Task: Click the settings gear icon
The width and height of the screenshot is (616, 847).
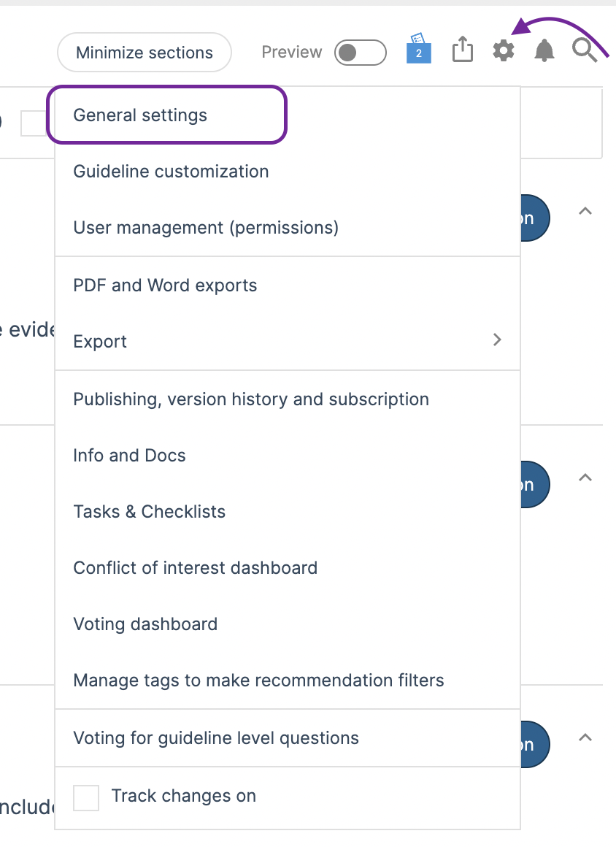Action: pyautogui.click(x=503, y=51)
